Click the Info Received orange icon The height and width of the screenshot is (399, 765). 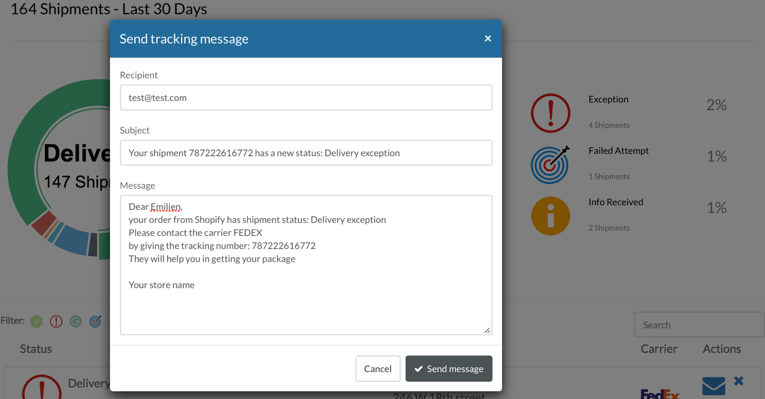pyautogui.click(x=550, y=216)
